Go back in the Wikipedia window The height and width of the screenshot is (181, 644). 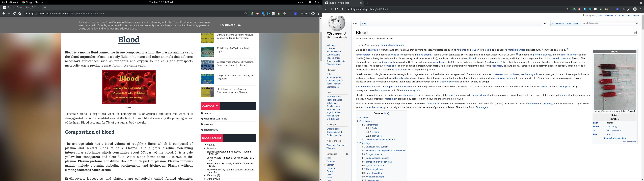tap(326, 9)
